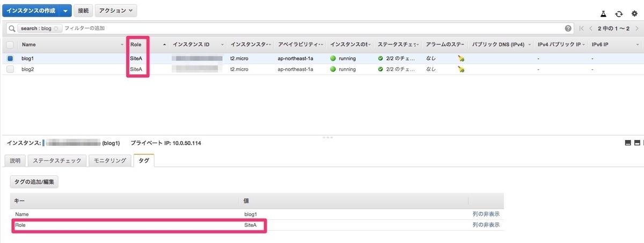
Task: Remove the 'search : blog' filter
Action: click(56, 28)
